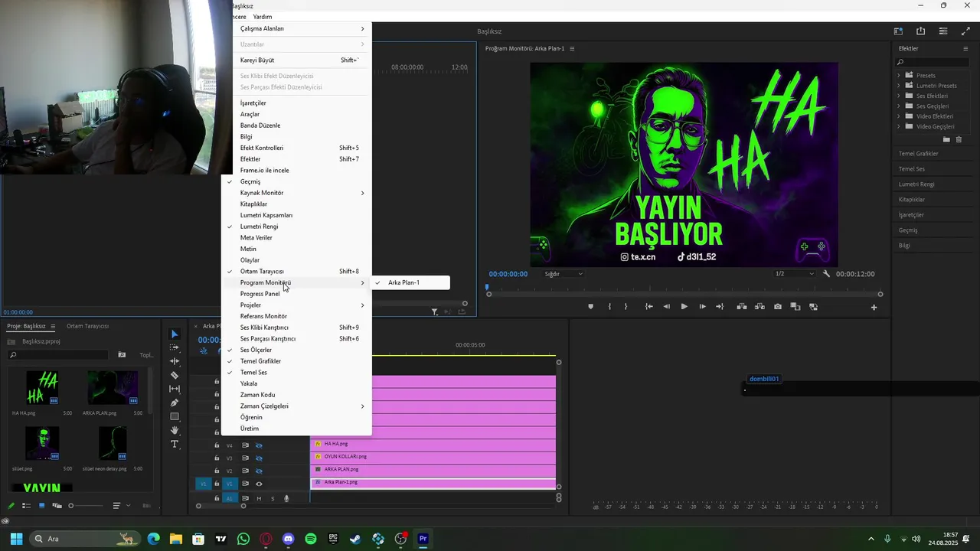Click new bin folder icon in Effects panel
The image size is (980, 551).
click(946, 139)
